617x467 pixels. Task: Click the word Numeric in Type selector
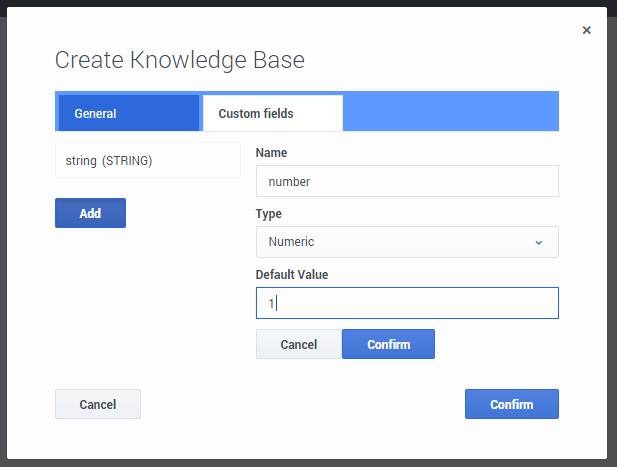291,242
